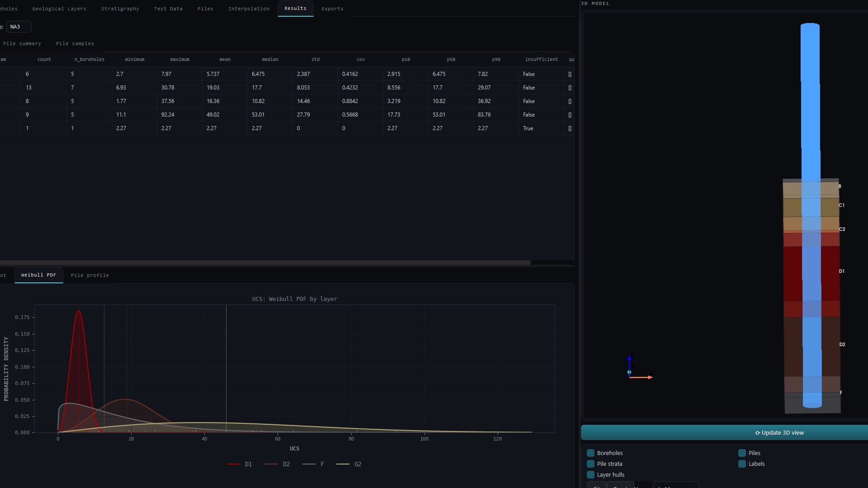Sort table by p10 column header
This screenshot has height=488, width=868.
(x=406, y=60)
